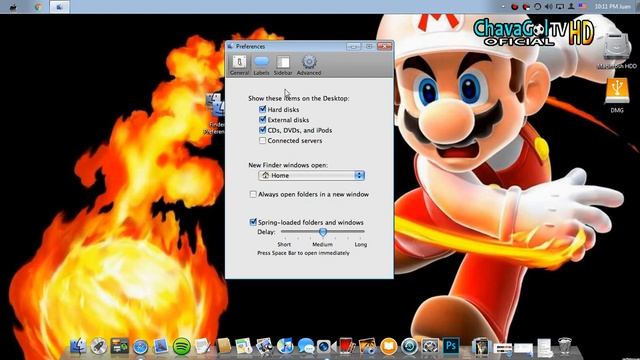Viewport: 640px width, 360px height.
Task: Click the Time Machine clock menu bar icon
Action: 538,7
